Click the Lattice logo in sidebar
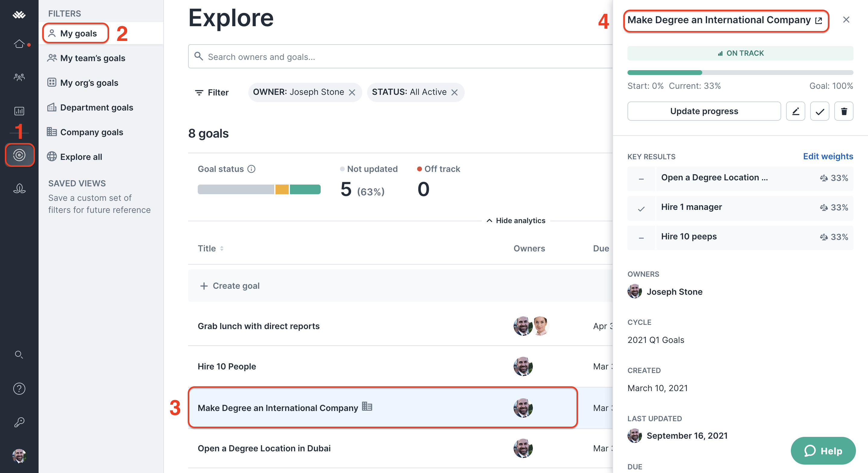 (x=19, y=14)
